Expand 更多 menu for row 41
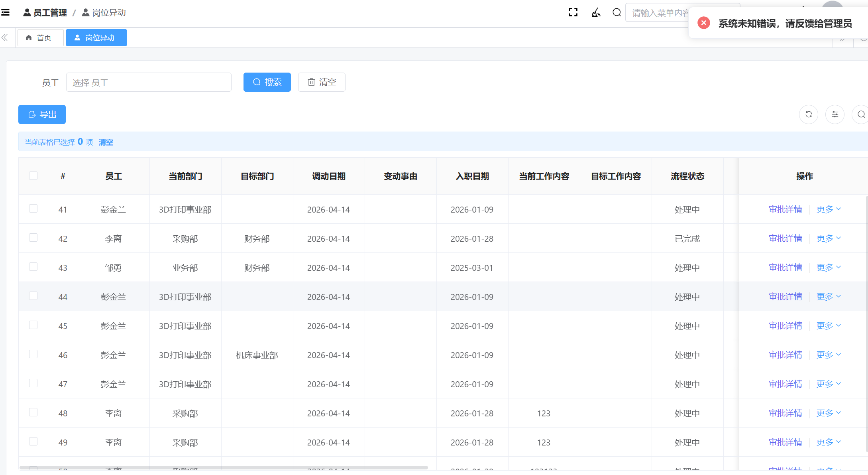The height and width of the screenshot is (475, 868). tap(829, 209)
